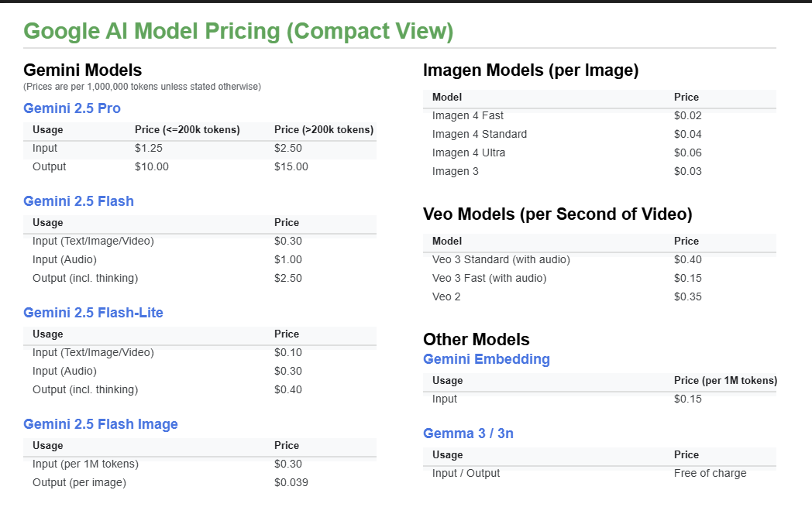Viewport: 812px width, 514px height.
Task: Select the $0.039 output per image price
Action: click(x=291, y=482)
